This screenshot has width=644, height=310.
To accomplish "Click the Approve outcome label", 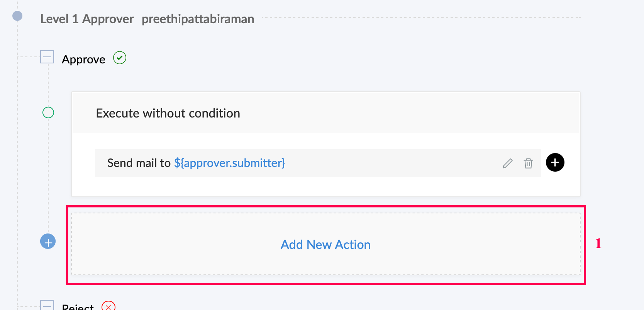I will pyautogui.click(x=83, y=60).
